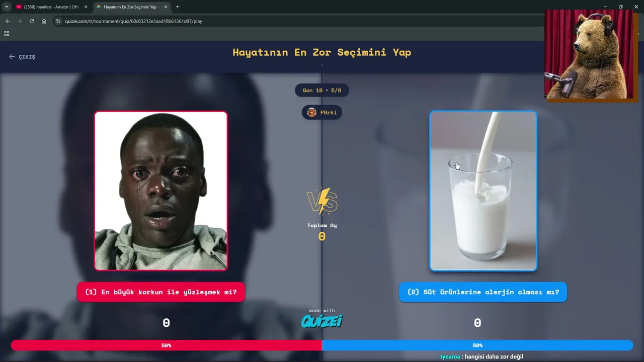The height and width of the screenshot is (362, 644).
Task: Pick the crying man image card
Action: [x=161, y=191]
